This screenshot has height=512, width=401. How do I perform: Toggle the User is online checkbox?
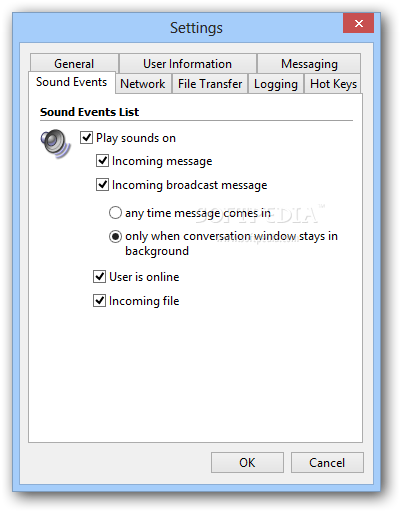(99, 277)
